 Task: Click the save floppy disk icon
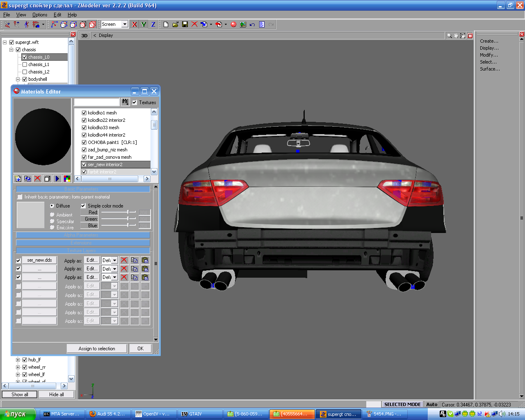click(x=185, y=25)
